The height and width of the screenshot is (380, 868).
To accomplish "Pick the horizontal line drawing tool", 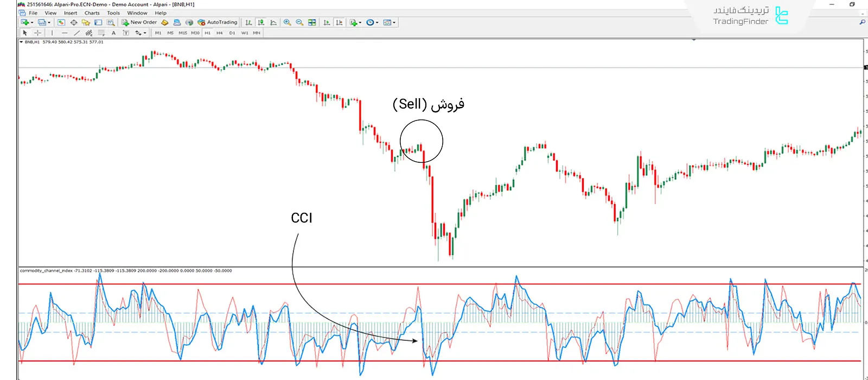I will pos(64,33).
